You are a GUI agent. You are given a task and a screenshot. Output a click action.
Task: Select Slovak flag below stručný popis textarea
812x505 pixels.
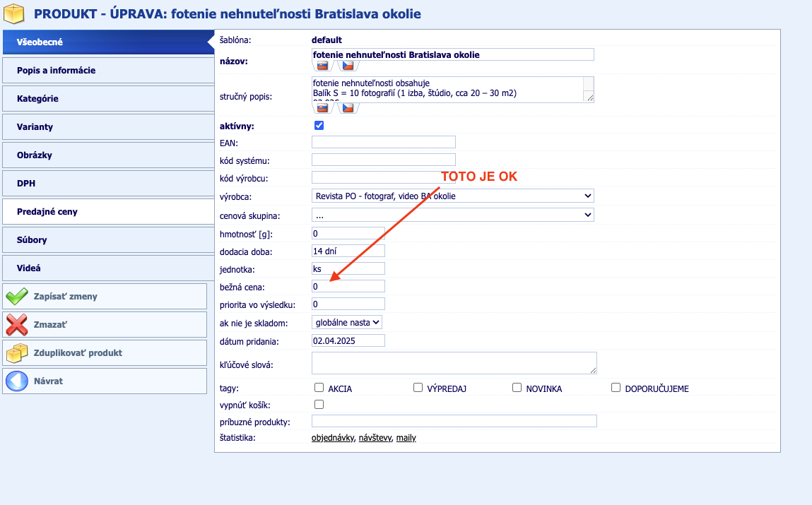[x=322, y=108]
